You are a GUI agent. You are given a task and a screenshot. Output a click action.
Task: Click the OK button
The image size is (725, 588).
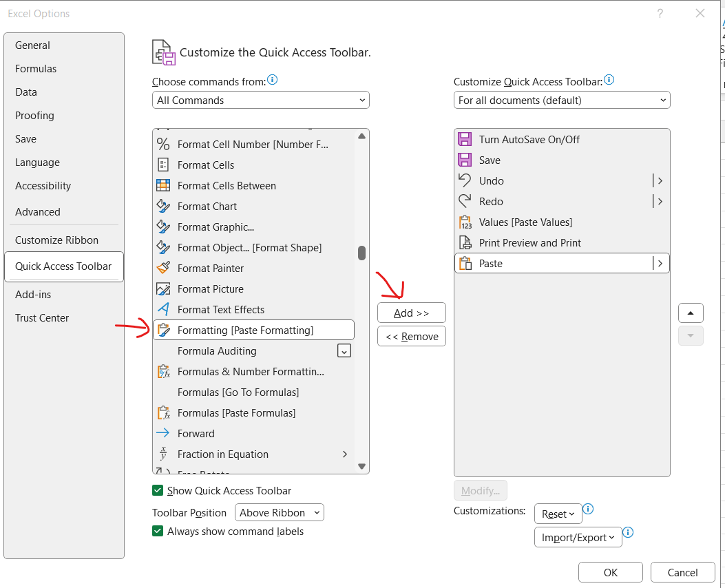pos(610,572)
